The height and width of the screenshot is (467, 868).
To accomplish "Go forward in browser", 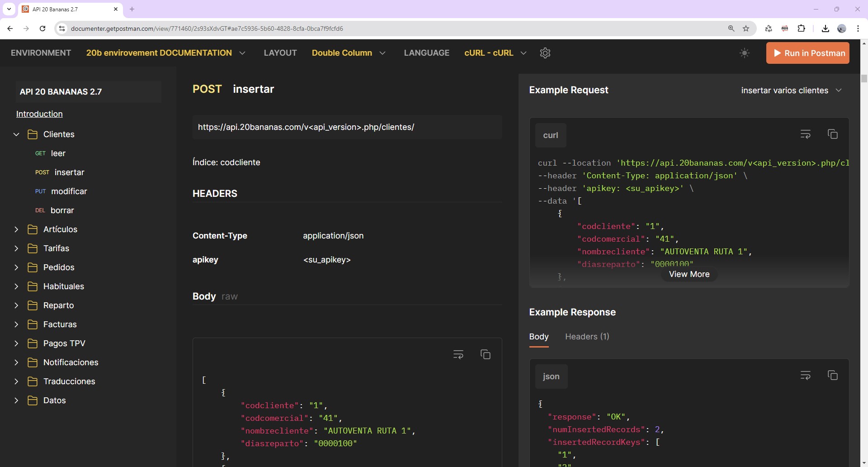I will coord(26,29).
